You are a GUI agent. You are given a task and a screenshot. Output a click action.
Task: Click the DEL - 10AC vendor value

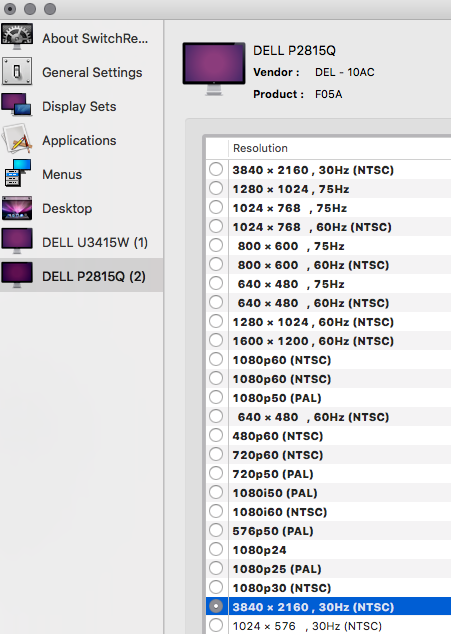pyautogui.click(x=345, y=72)
